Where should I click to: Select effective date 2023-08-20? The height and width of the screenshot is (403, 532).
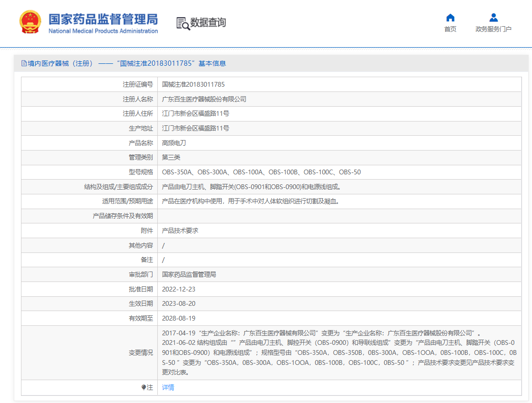(x=178, y=304)
